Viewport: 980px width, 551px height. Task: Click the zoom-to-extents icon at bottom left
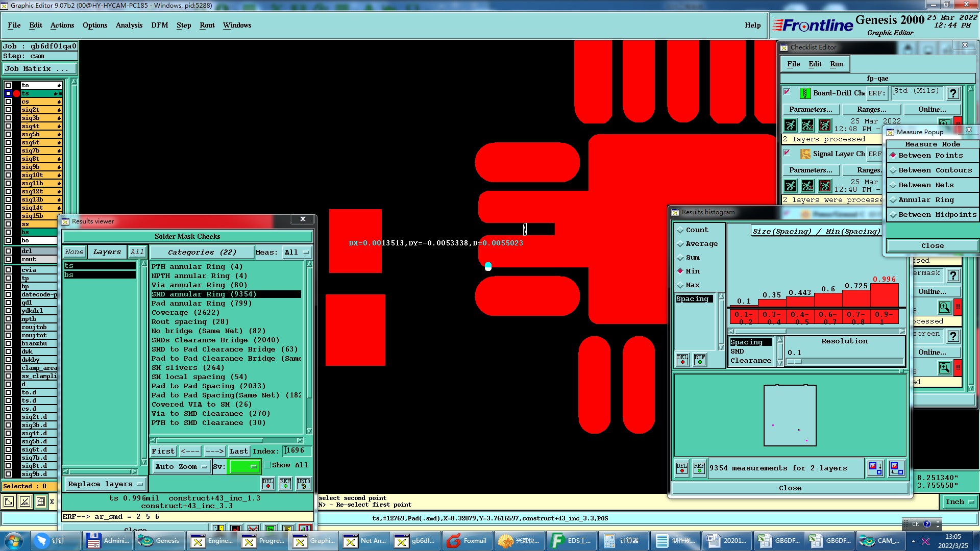[x=9, y=502]
